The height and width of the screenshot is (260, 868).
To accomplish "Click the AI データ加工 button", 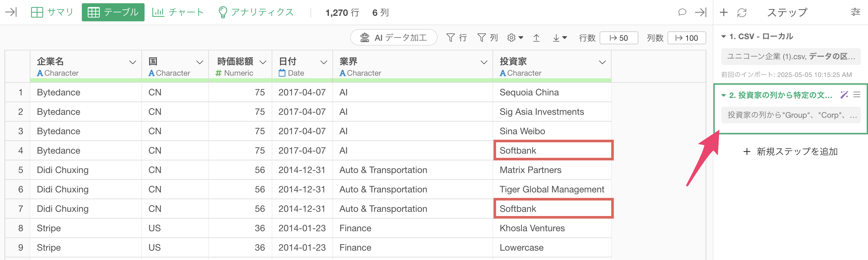I will pos(394,38).
